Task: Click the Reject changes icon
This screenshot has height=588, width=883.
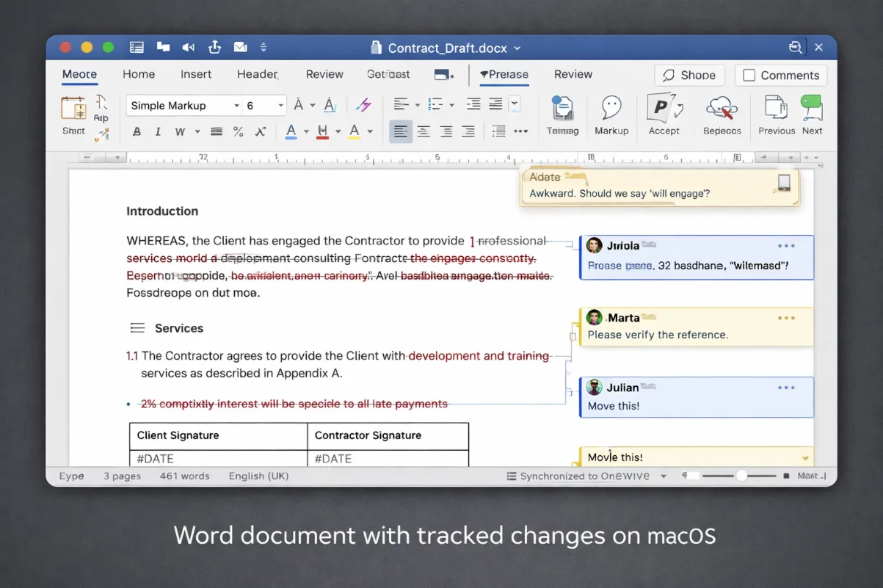Action: [722, 115]
